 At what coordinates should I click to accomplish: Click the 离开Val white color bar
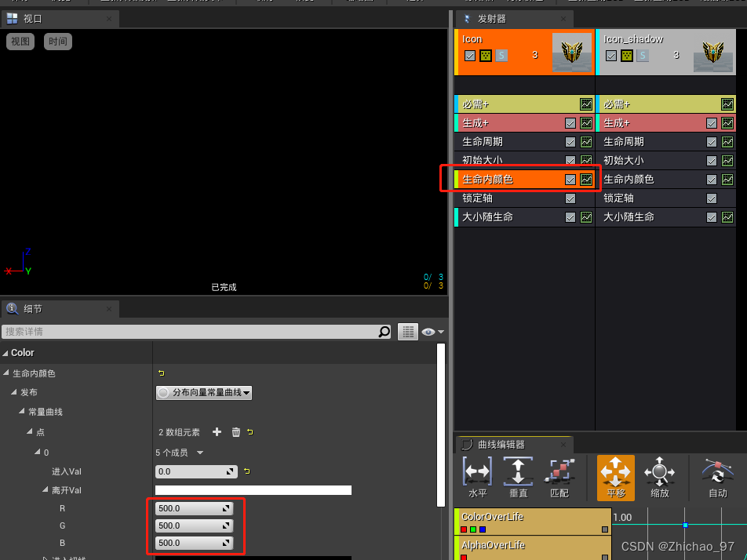[x=253, y=490]
